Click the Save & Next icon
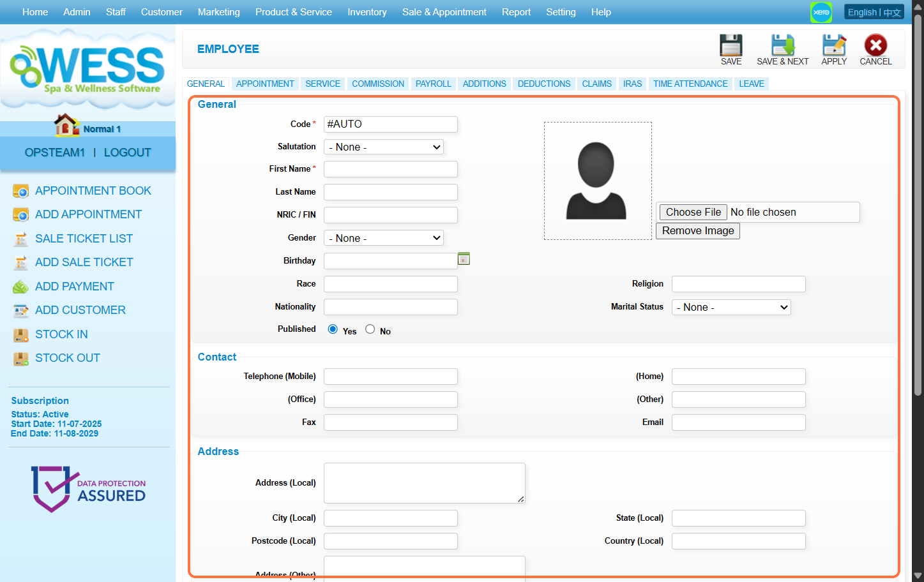Viewport: 924px width, 582px height. 782,46
